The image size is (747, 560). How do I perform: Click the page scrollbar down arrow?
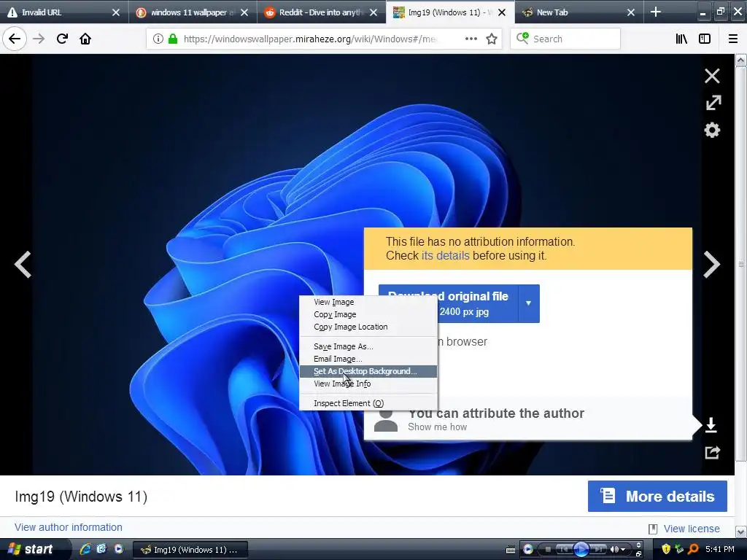click(x=740, y=532)
